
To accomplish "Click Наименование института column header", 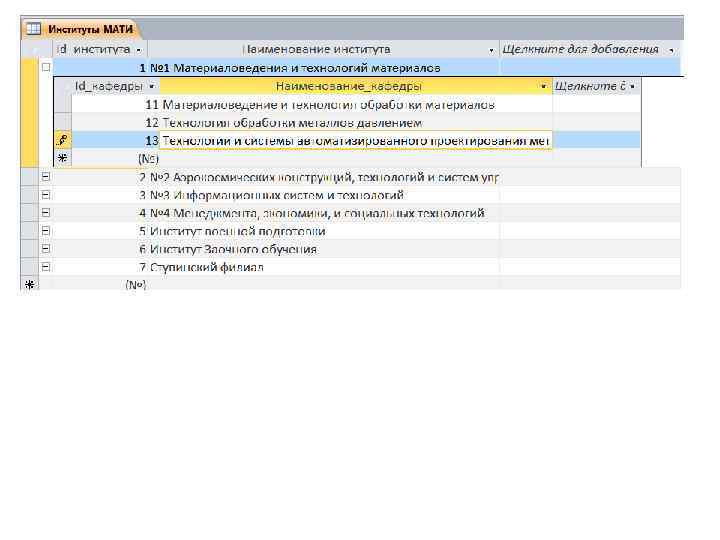I will pyautogui.click(x=323, y=49).
